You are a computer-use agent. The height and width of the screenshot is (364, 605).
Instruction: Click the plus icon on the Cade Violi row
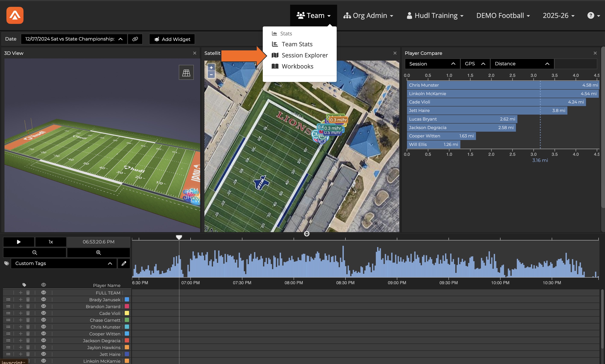[21, 313]
